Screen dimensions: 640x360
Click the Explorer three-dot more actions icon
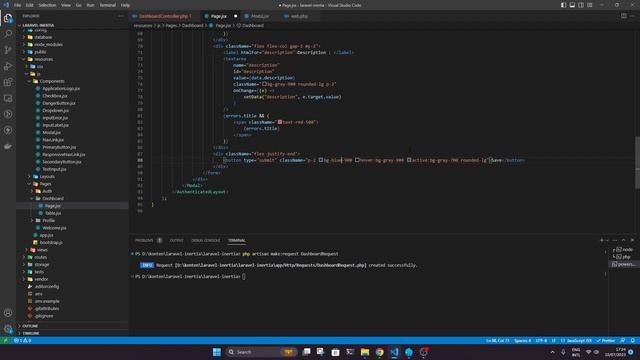[121, 16]
